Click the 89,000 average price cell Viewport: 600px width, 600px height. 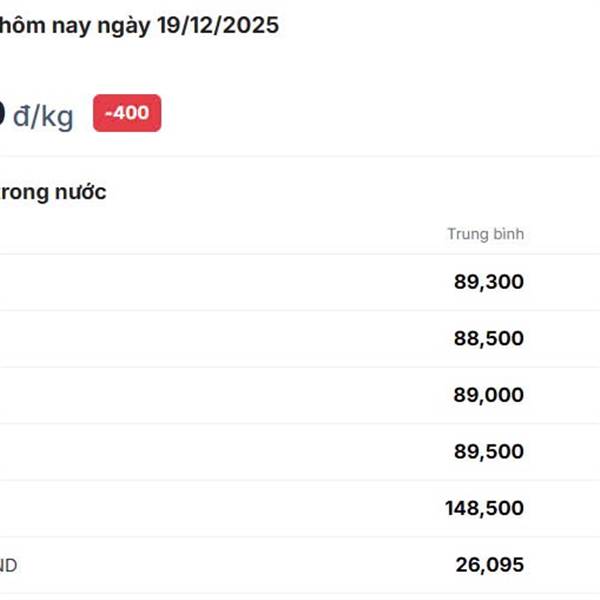coord(488,395)
